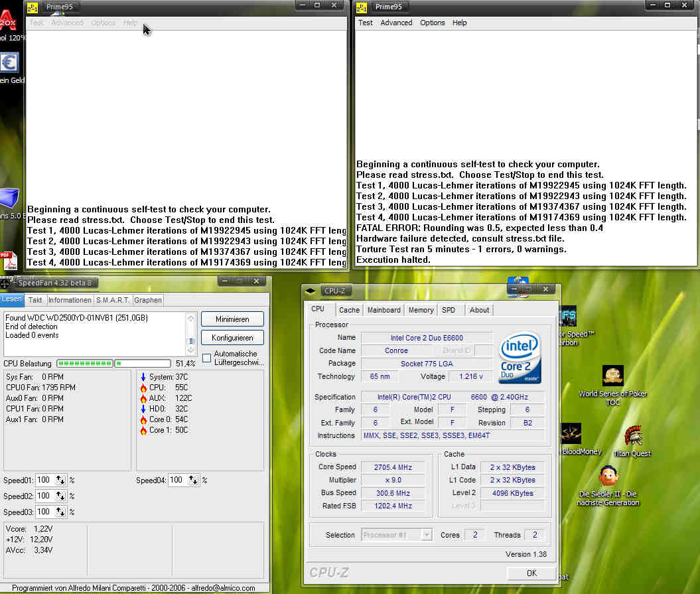This screenshot has width=700, height=594.
Task: Open the SPD tab in CPU-Z
Action: [x=449, y=310]
